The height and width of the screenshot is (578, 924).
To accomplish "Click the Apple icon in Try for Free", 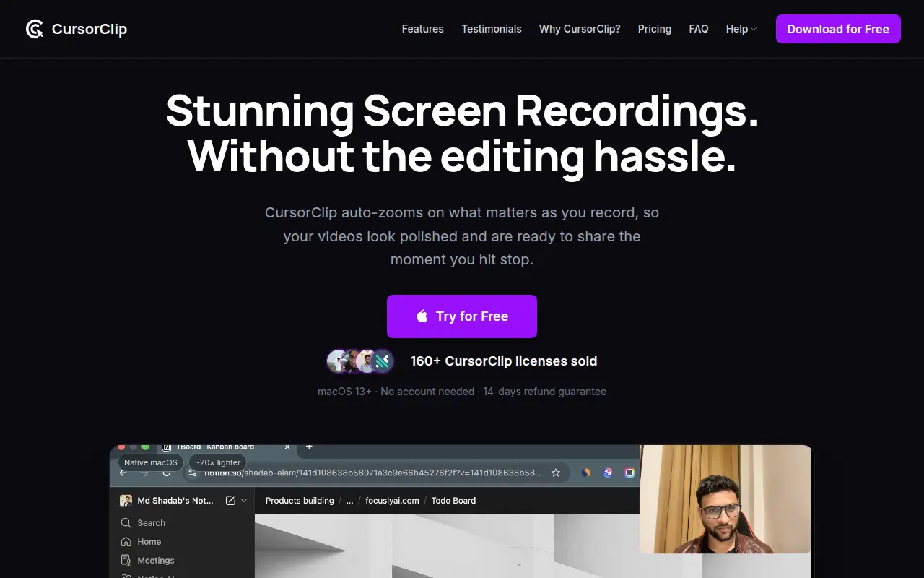I will coord(422,316).
